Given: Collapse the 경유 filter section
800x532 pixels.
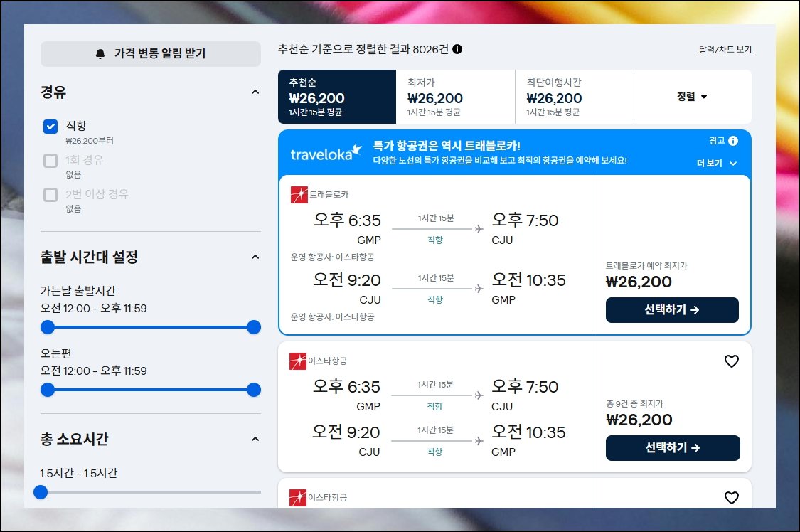Looking at the screenshot, I should coord(255,92).
